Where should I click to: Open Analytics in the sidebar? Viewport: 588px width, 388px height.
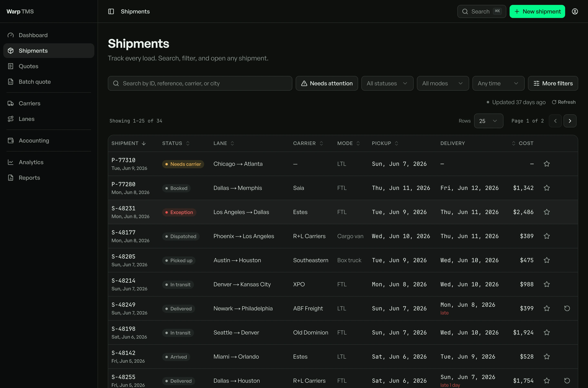(x=49, y=162)
